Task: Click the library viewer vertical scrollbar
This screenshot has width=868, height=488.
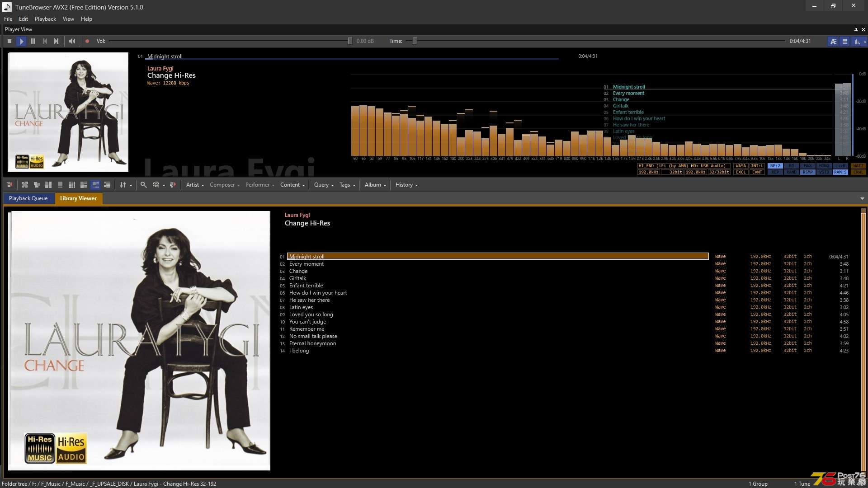Action: pyautogui.click(x=863, y=341)
